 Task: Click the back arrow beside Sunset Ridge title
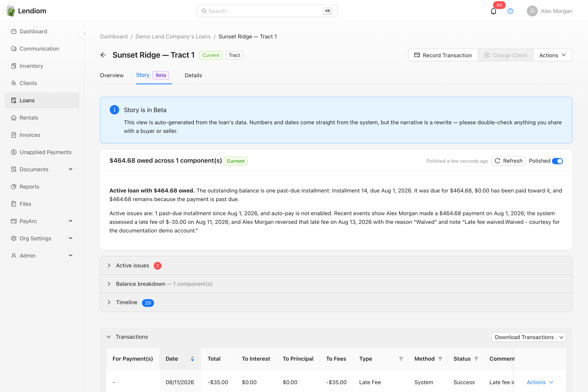tap(103, 55)
